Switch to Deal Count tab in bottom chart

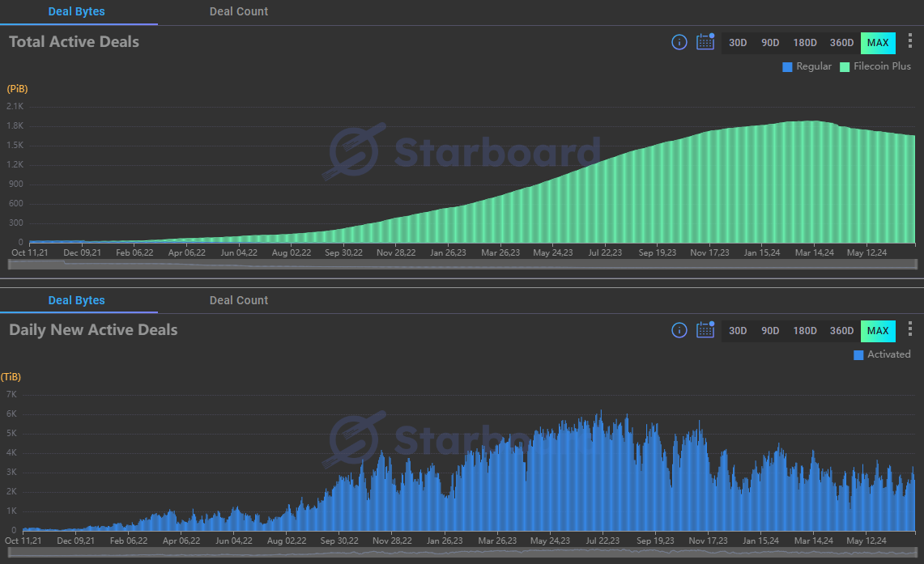[239, 300]
